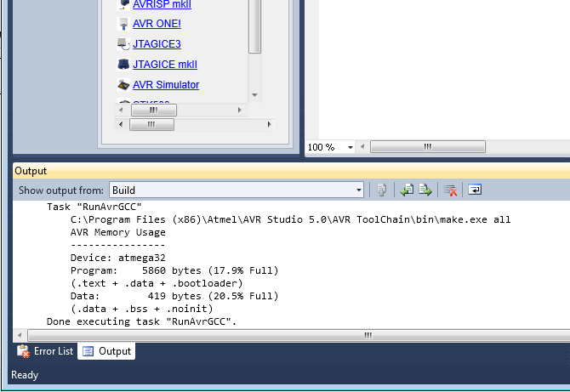Clear all output text

click(450, 190)
